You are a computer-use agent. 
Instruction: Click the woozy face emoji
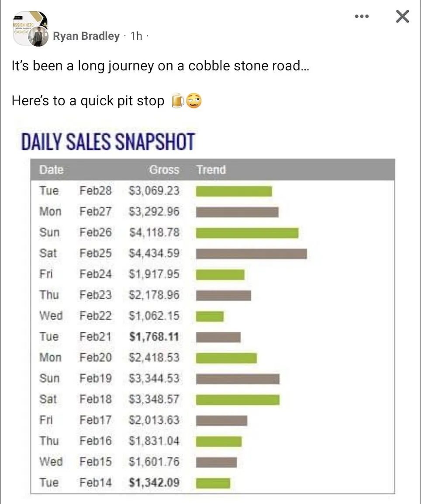pyautogui.click(x=194, y=102)
